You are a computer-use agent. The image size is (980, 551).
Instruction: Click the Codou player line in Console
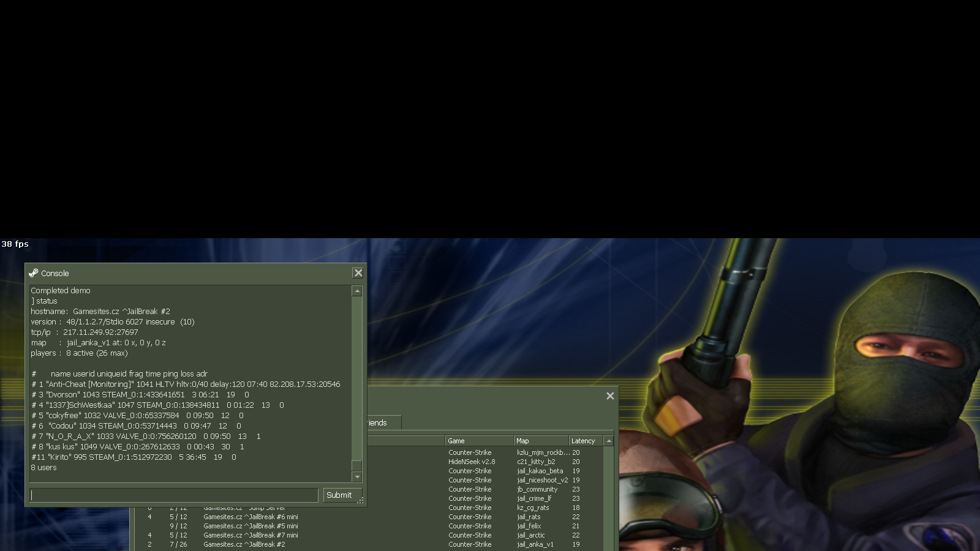click(x=136, y=426)
